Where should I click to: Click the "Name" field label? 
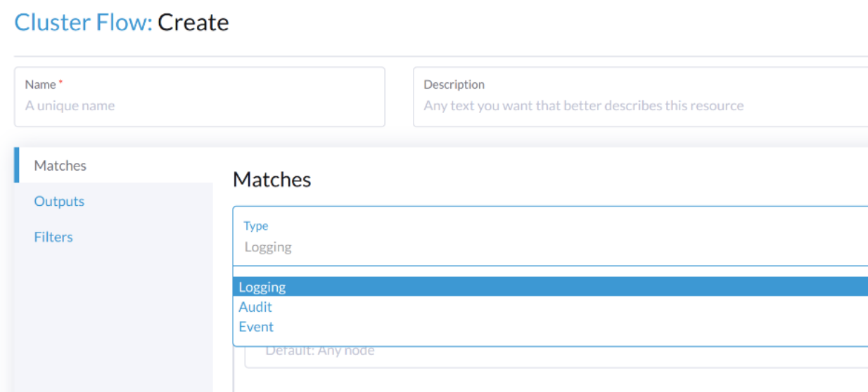[40, 84]
